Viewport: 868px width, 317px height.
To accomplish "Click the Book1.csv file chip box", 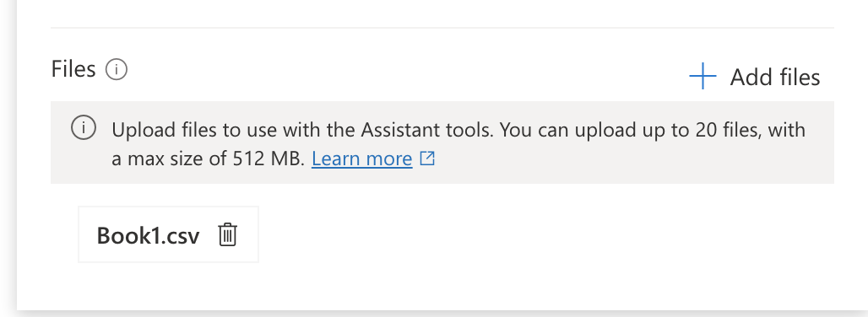I will (x=168, y=234).
